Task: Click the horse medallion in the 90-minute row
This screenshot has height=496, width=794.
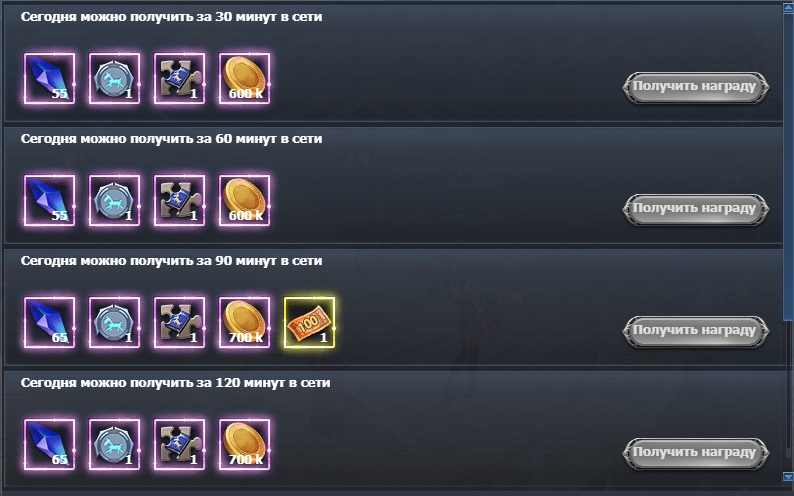Action: click(114, 322)
